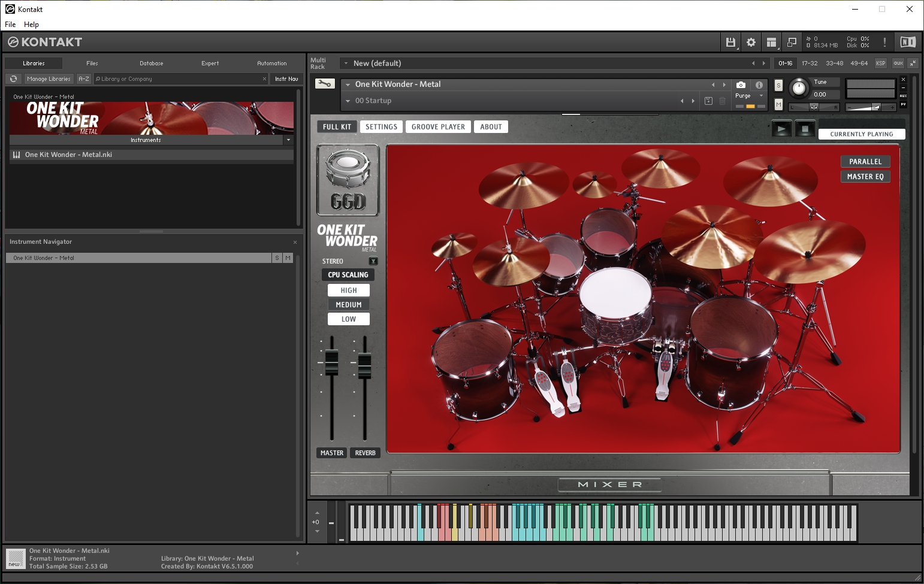The height and width of the screenshot is (584, 924).
Task: Open the New (default) multi rack dropdown
Action: [x=346, y=63]
